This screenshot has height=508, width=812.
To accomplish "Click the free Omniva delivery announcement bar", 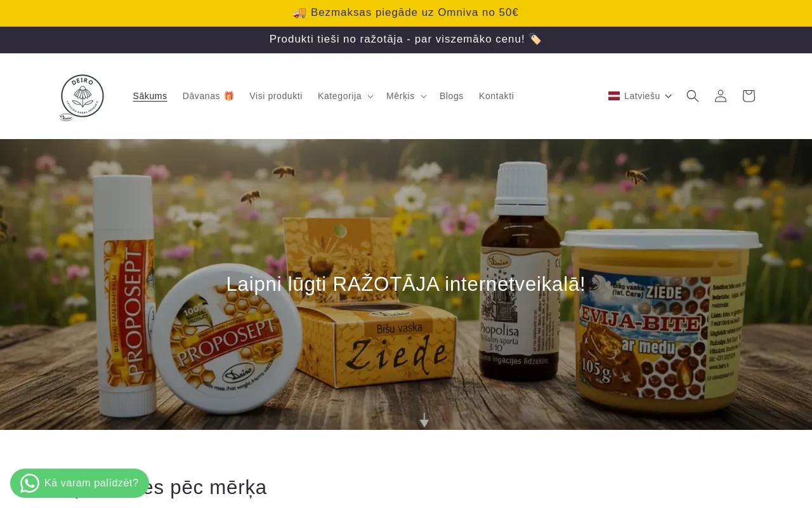I will tap(406, 13).
